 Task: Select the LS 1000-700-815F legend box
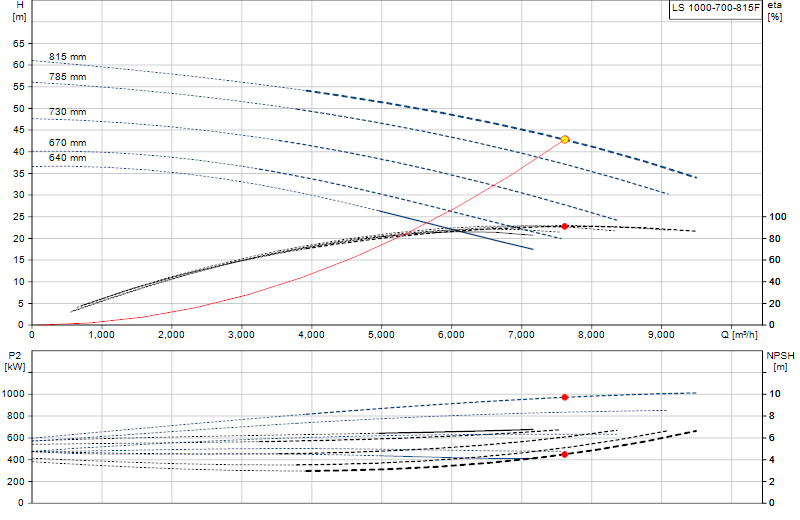[x=715, y=9]
